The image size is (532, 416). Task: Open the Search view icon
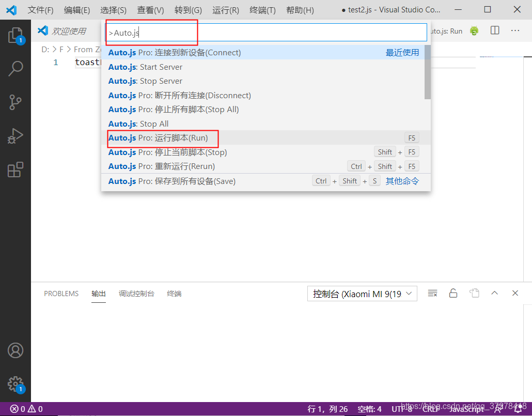[15, 68]
